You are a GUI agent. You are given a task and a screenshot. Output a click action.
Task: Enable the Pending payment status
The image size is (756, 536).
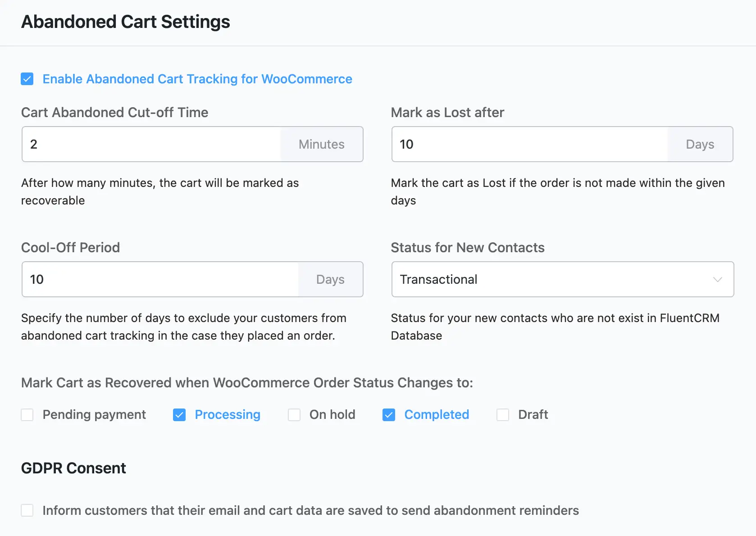pyautogui.click(x=27, y=414)
